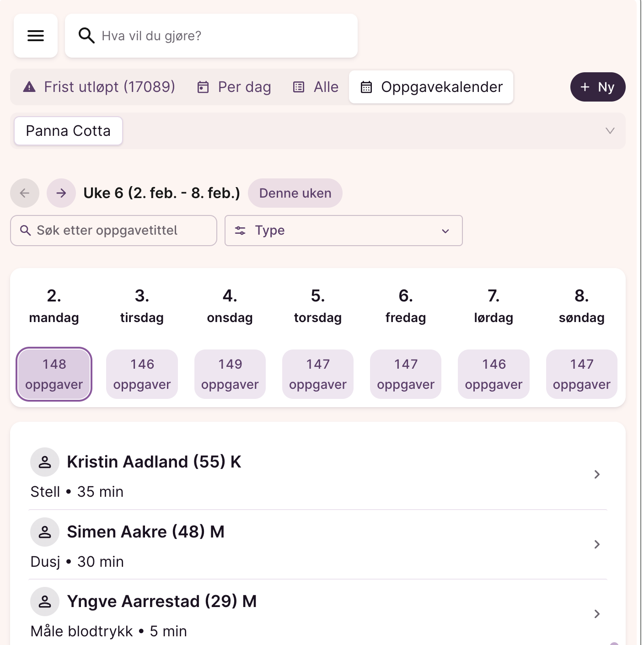644x645 pixels.
Task: Click the Ny button
Action: (597, 87)
